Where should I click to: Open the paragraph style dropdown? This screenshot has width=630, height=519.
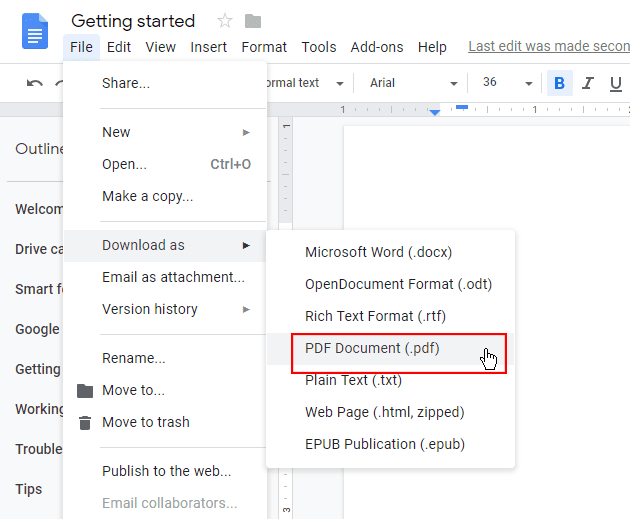tap(305, 83)
